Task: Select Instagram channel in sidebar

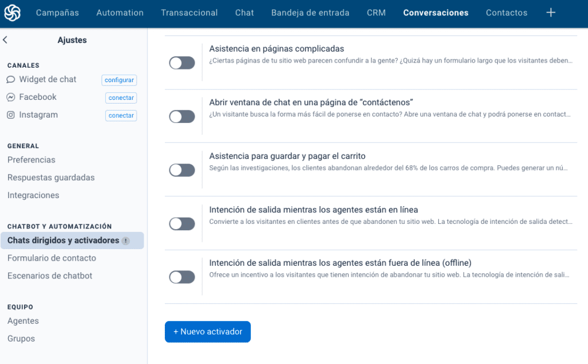Action: (x=38, y=115)
